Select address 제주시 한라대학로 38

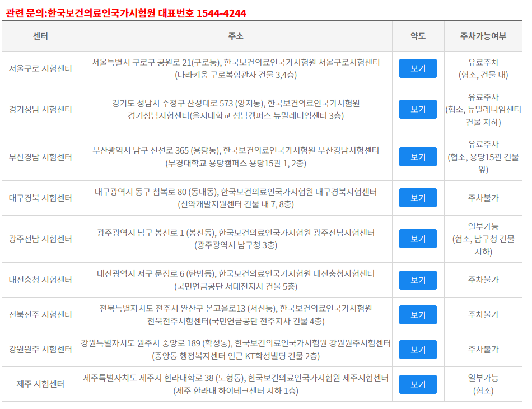[x=236, y=384]
